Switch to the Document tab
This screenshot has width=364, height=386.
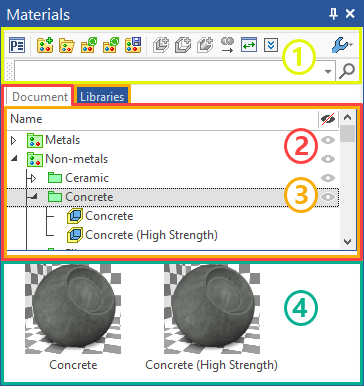[39, 97]
